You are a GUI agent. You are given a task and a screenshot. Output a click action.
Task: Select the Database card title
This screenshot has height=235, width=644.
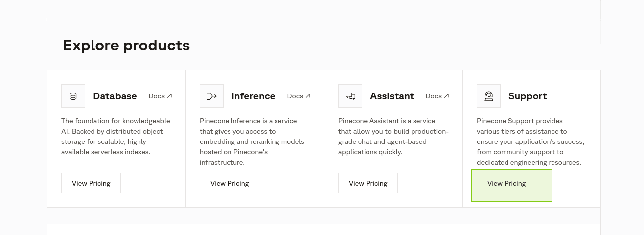[x=115, y=96]
